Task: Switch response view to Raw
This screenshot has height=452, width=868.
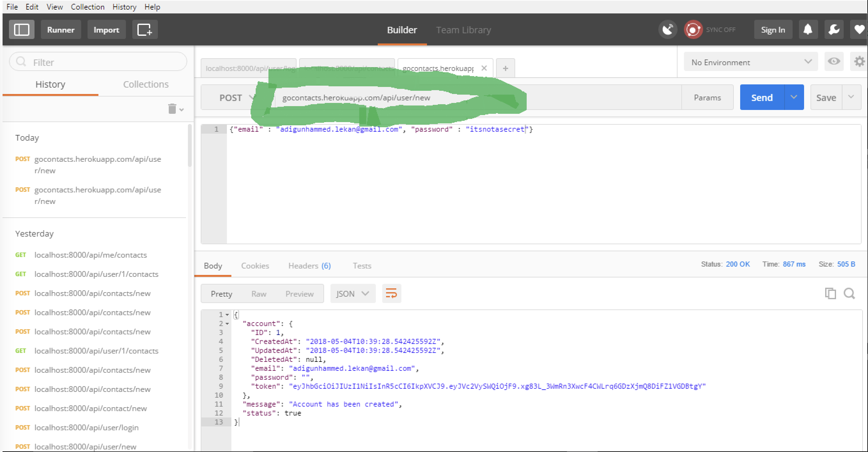Action: [259, 294]
